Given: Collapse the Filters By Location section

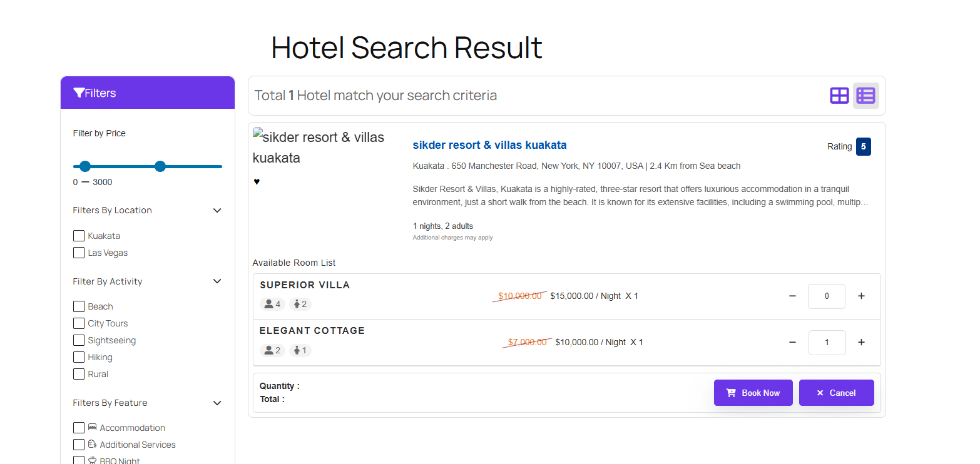Looking at the screenshot, I should pos(217,211).
